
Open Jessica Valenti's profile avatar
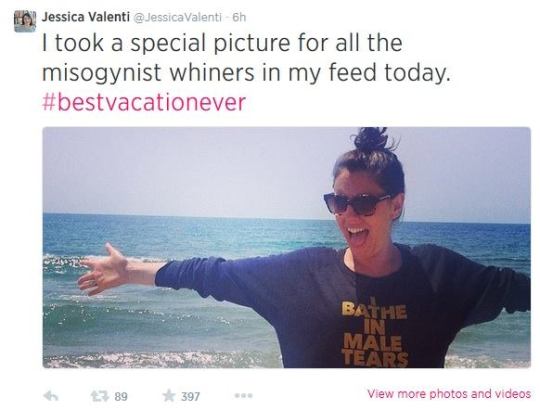25,21
